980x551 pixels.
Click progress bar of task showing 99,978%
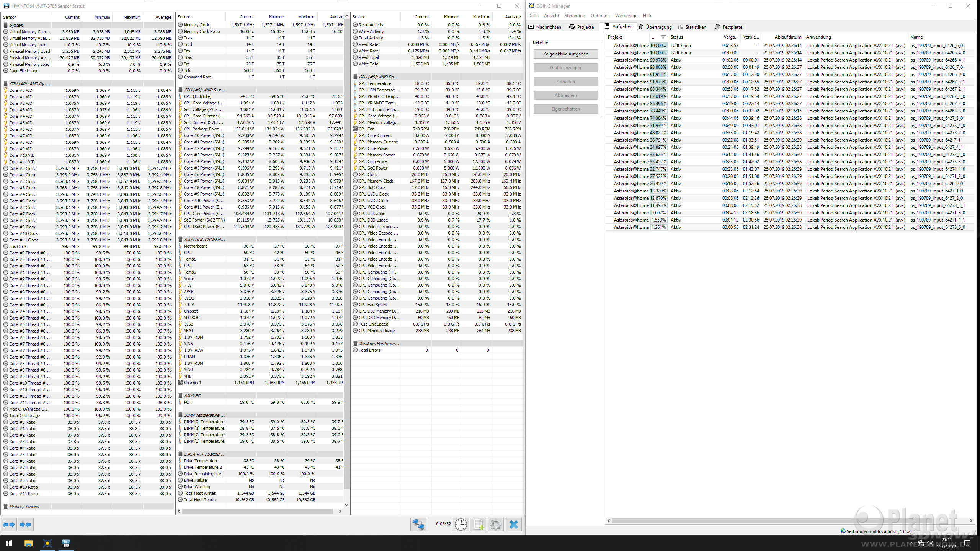[658, 60]
